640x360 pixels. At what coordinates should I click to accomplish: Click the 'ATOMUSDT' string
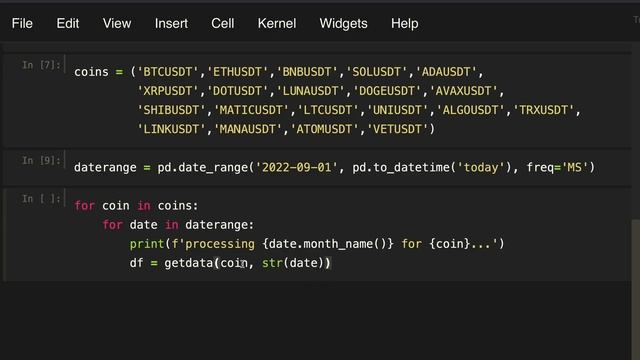click(324, 129)
